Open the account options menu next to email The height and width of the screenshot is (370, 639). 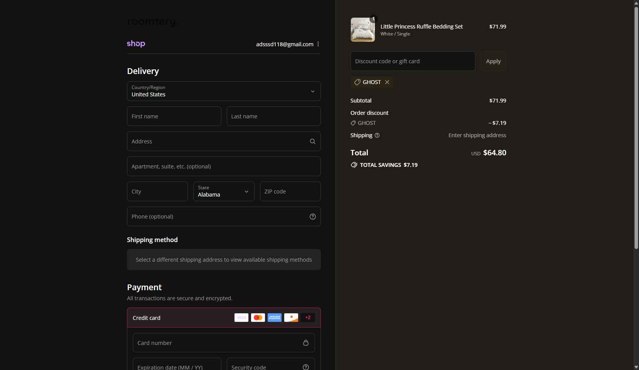coord(318,44)
